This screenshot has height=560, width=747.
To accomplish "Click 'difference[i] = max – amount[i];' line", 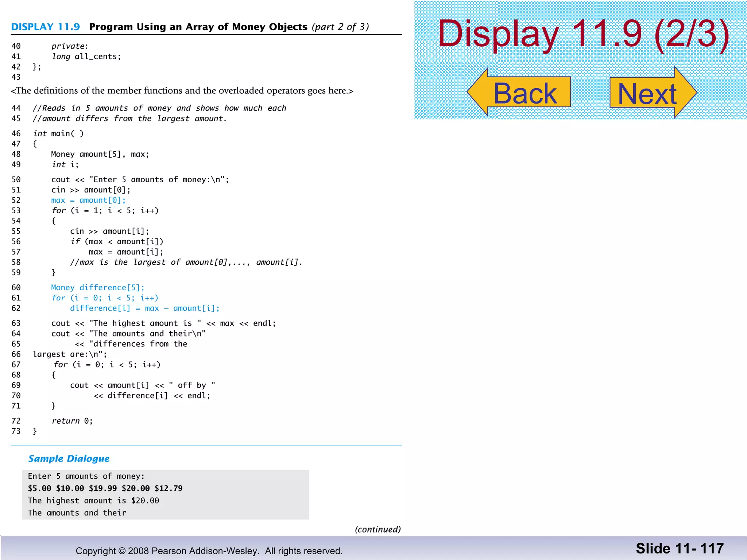I will click(x=145, y=308).
